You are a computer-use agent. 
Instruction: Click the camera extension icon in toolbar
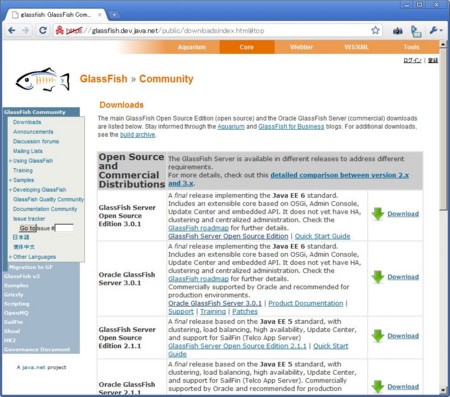click(398, 31)
